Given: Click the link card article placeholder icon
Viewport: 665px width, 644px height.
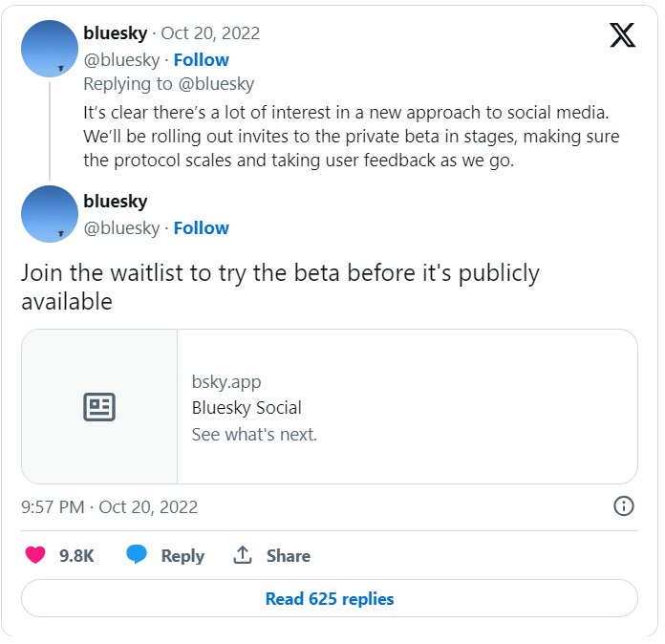Looking at the screenshot, I should [x=99, y=407].
